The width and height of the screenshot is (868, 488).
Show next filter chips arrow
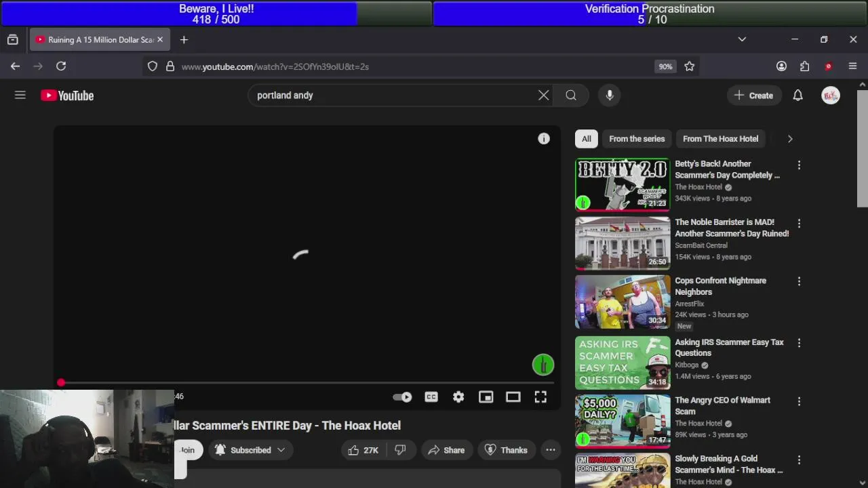[x=790, y=139]
